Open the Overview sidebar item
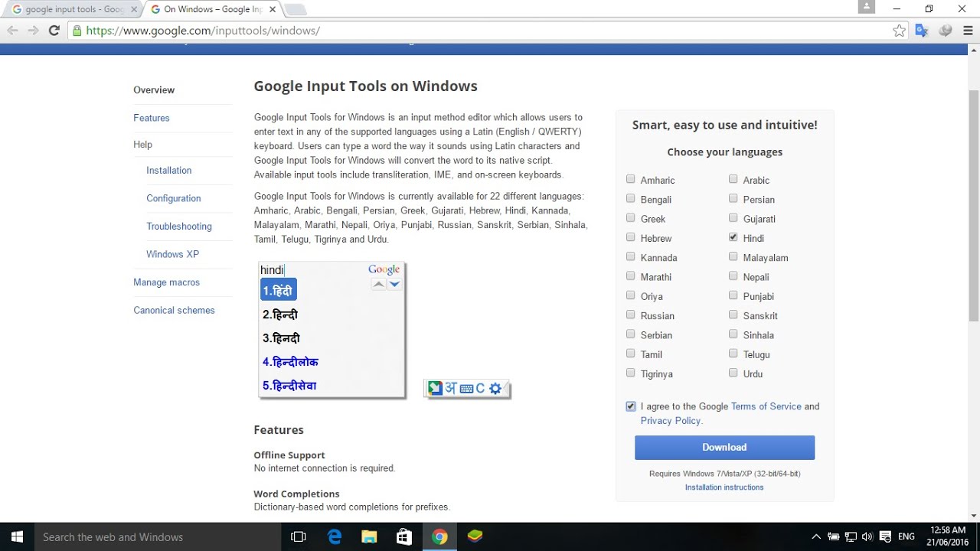The height and width of the screenshot is (551, 980). tap(154, 90)
